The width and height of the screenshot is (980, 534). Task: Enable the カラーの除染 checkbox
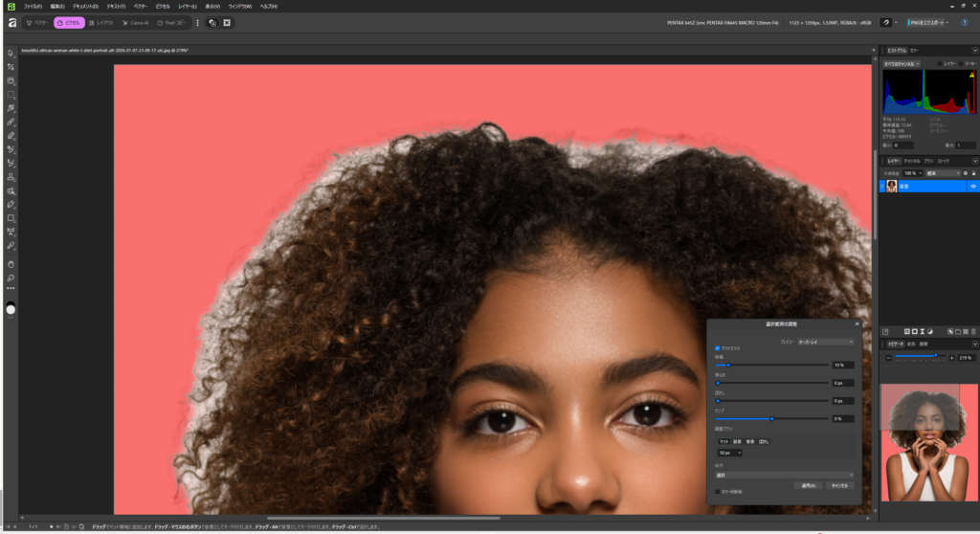[718, 491]
